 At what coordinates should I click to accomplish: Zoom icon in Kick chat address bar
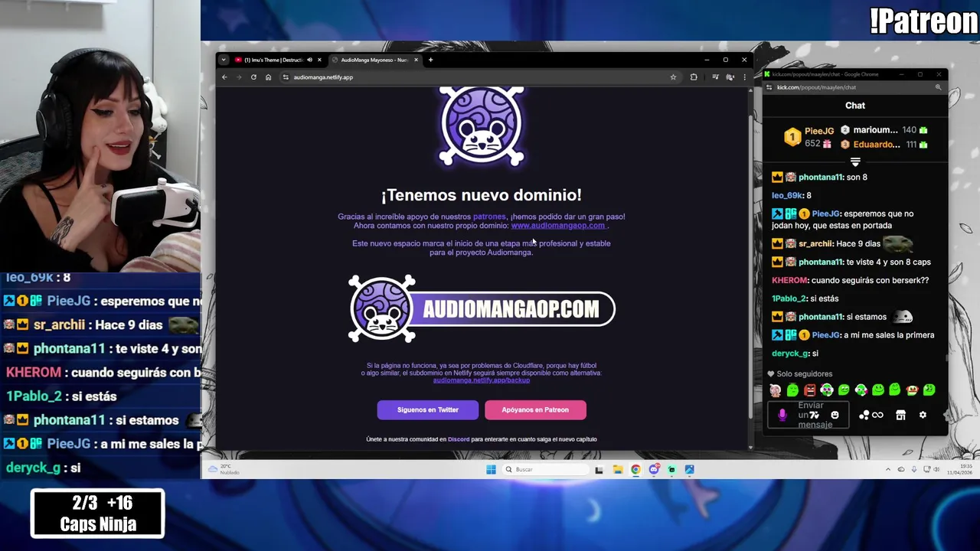click(x=938, y=87)
